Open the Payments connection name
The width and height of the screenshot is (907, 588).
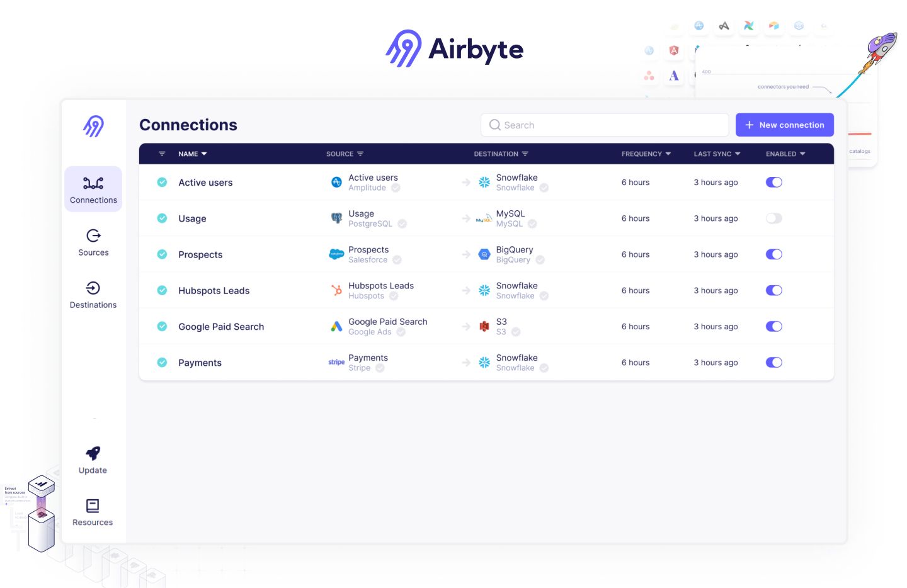pyautogui.click(x=200, y=363)
